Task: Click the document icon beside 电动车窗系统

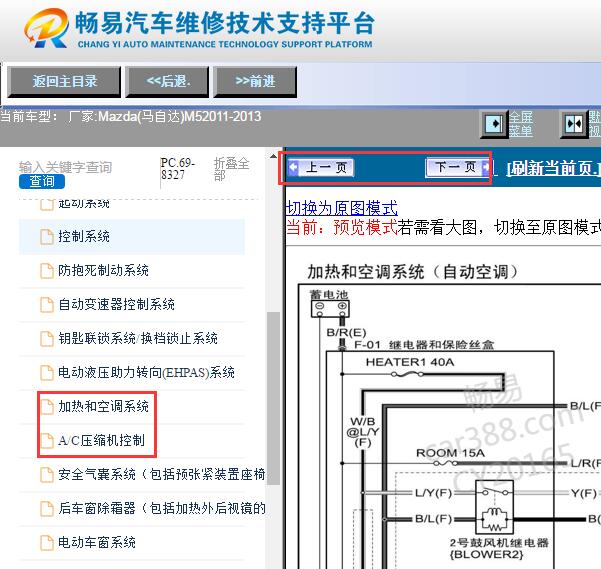Action: (x=47, y=542)
